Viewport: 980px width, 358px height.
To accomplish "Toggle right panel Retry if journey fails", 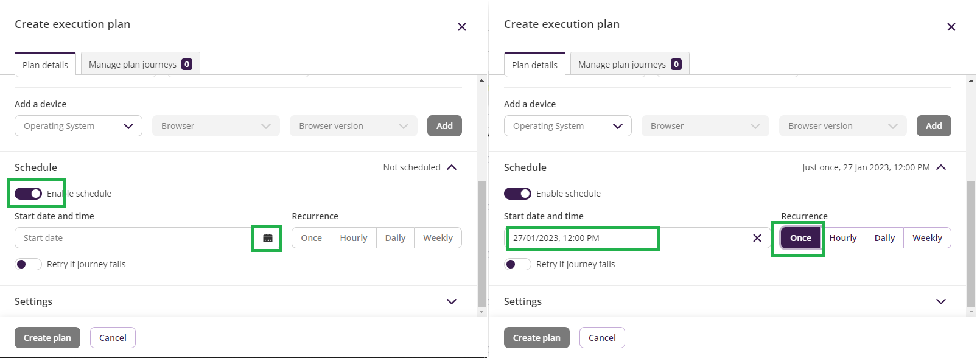I will 517,264.
